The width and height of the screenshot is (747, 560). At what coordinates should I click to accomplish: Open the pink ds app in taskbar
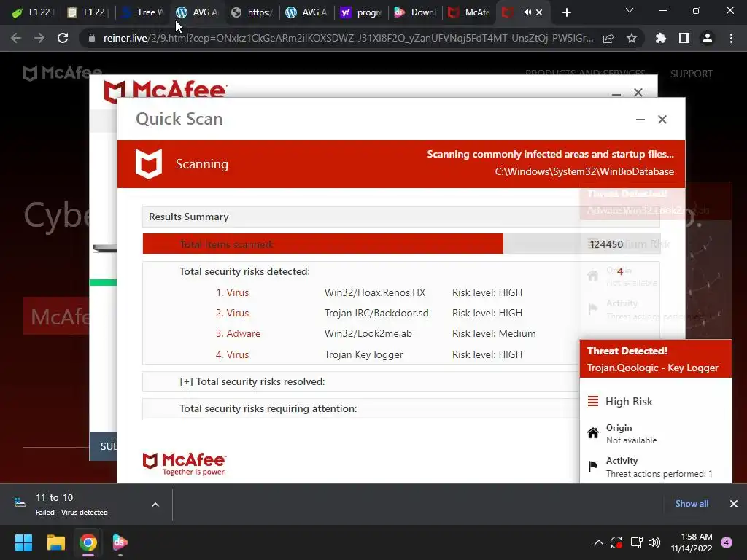pyautogui.click(x=120, y=542)
